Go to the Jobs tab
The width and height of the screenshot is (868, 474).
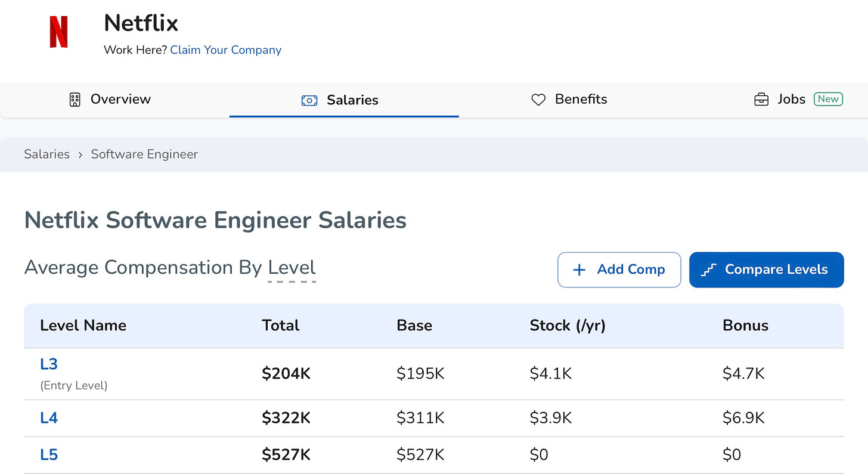pyautogui.click(x=791, y=99)
